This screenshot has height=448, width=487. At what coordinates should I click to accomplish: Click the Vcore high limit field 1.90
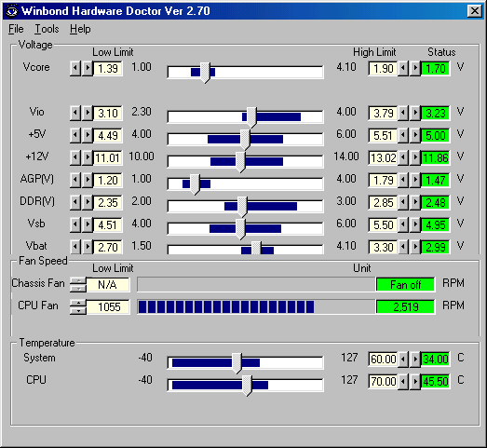(x=383, y=68)
